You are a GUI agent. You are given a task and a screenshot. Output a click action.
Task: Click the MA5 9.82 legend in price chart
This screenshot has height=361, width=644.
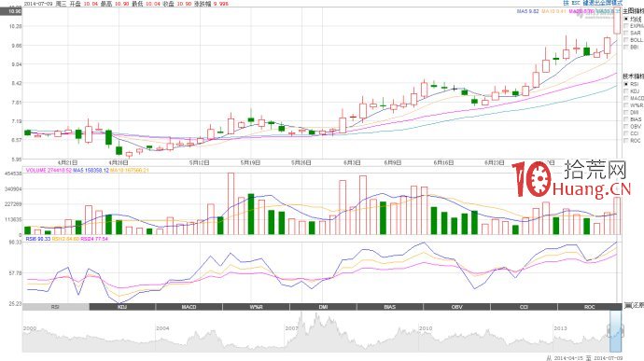[527, 11]
